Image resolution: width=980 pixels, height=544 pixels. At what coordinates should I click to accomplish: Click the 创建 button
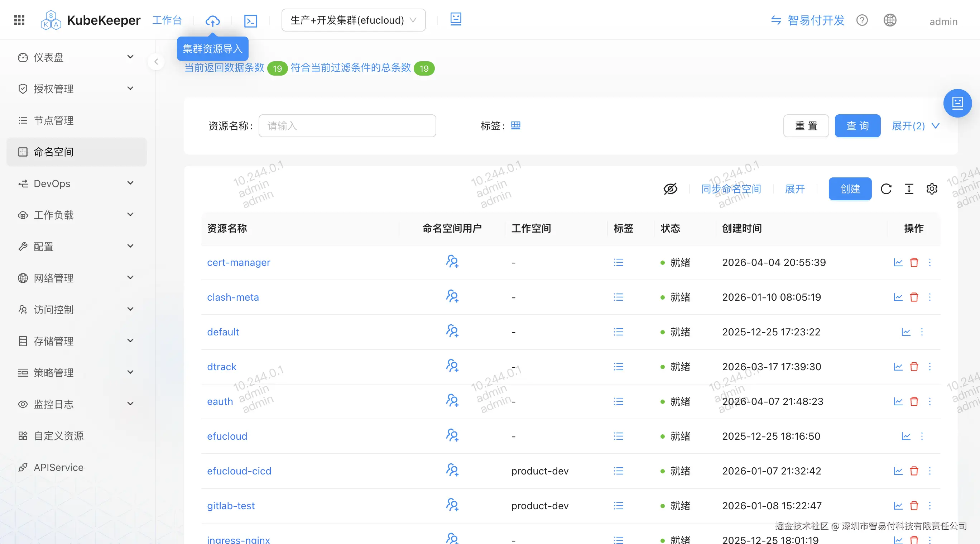[850, 189]
